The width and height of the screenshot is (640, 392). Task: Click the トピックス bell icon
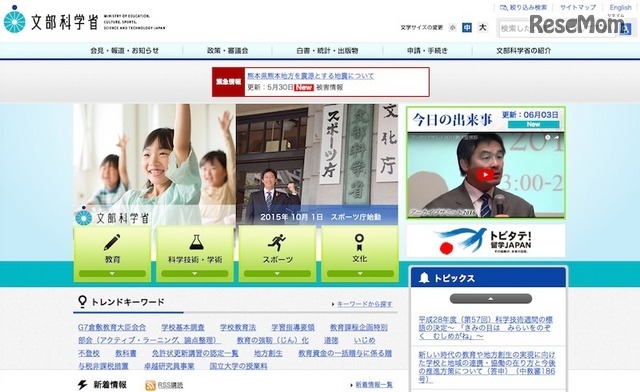tap(424, 278)
